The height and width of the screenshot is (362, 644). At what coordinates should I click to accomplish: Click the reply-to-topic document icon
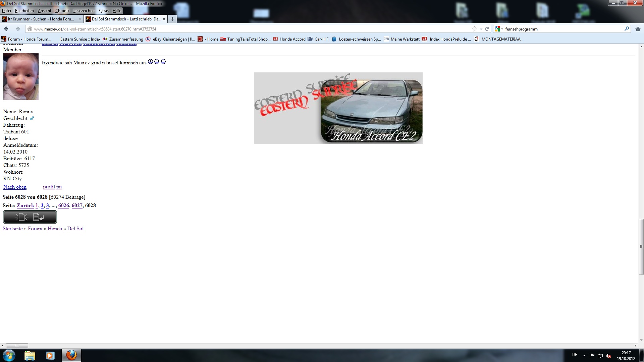click(39, 217)
